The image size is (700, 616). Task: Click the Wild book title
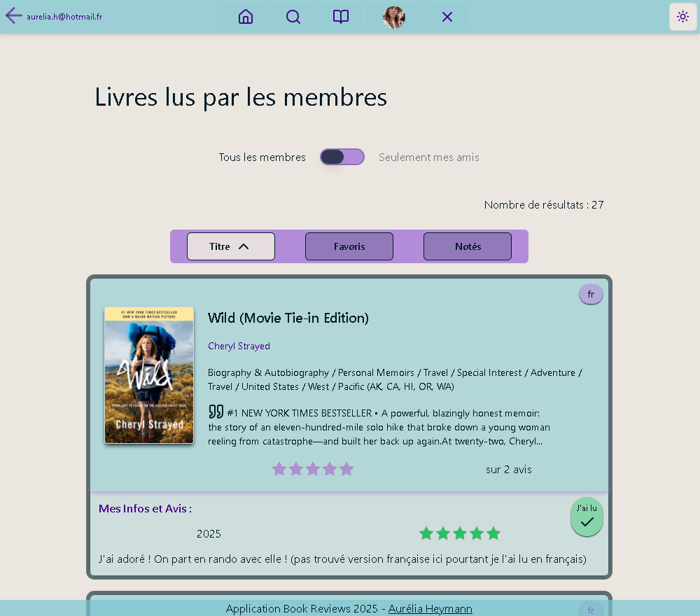tap(288, 318)
